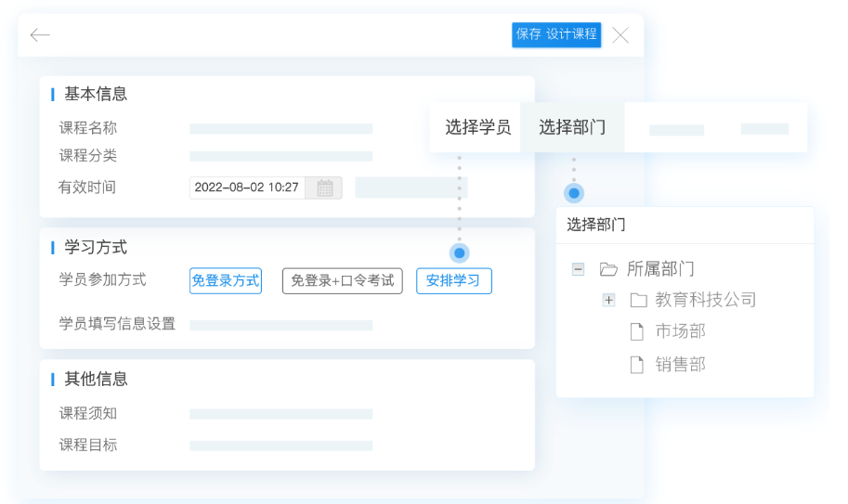Click the blue dot under 选择部门
The image size is (848, 504).
(x=574, y=193)
